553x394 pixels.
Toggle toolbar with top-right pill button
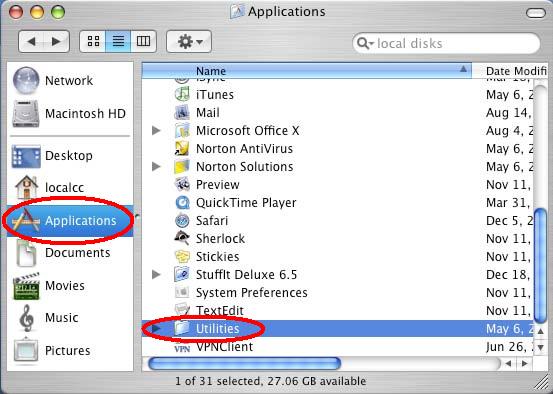pyautogui.click(x=536, y=13)
